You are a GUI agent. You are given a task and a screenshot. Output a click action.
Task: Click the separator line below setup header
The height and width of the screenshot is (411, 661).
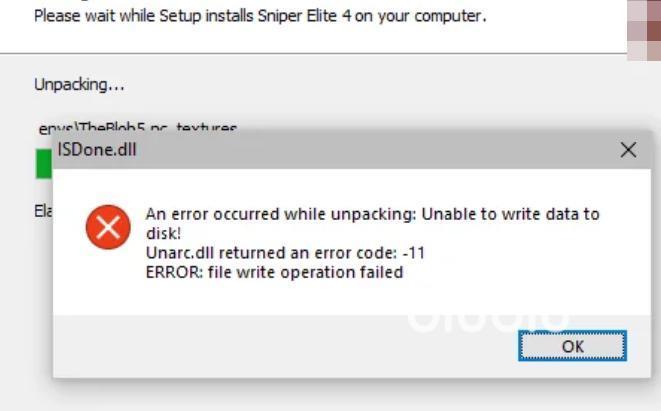[330, 52]
